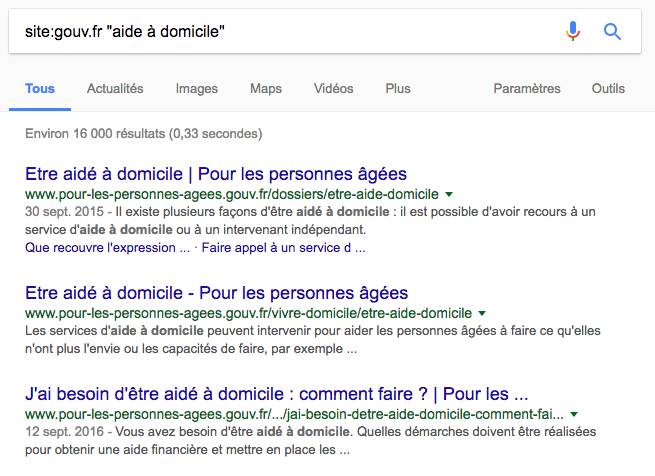Open Paramètres menu

(x=527, y=89)
